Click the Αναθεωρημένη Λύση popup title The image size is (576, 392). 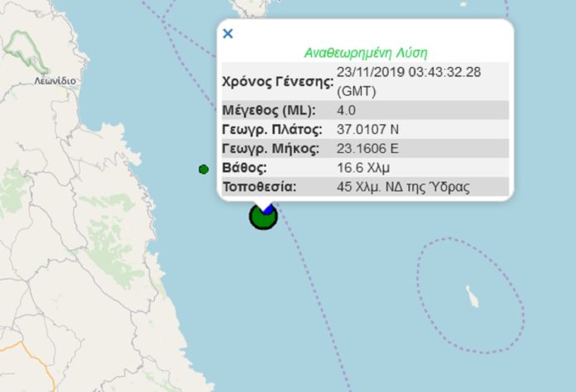(365, 52)
